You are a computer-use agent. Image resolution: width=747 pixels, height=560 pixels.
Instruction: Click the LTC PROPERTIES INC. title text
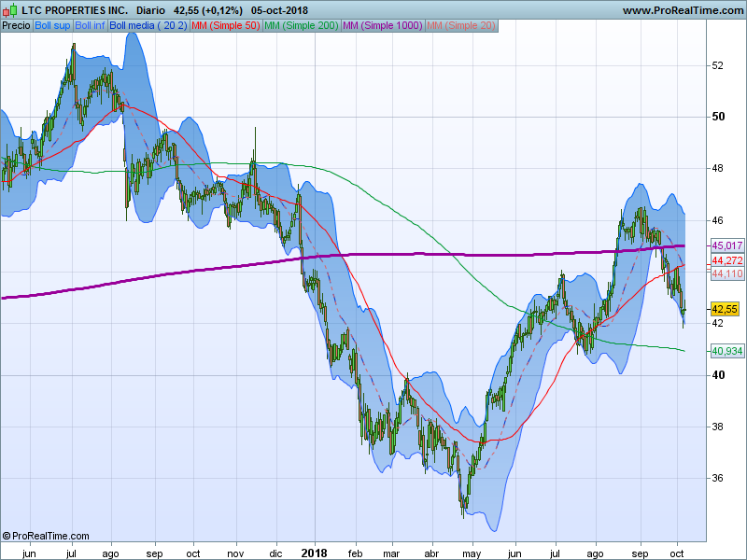click(75, 10)
